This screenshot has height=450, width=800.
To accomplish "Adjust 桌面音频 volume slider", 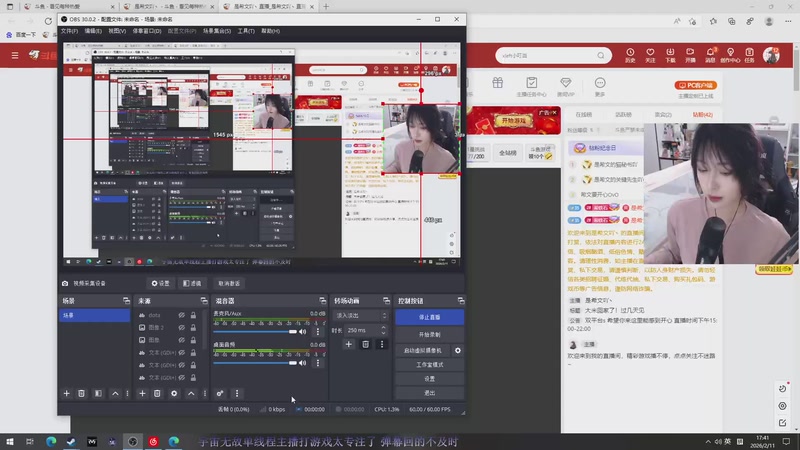I will [x=255, y=363].
